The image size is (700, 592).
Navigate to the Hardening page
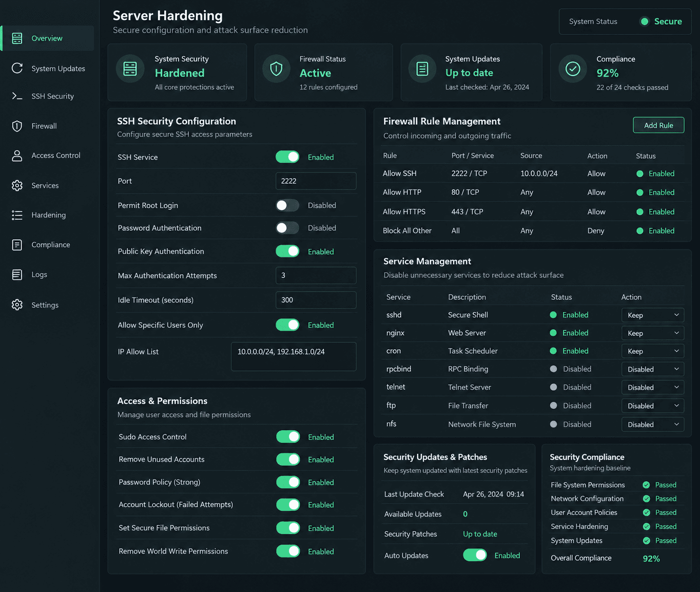coord(47,215)
